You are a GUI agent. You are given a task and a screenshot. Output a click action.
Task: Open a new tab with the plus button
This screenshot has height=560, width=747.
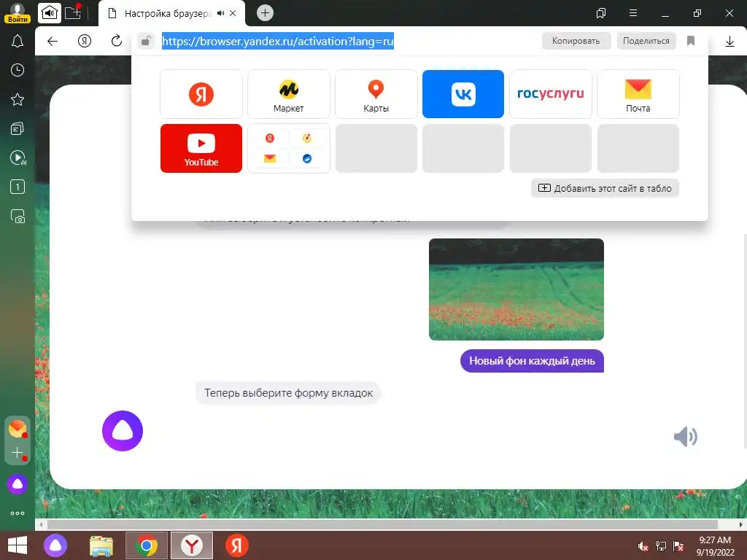pyautogui.click(x=265, y=13)
